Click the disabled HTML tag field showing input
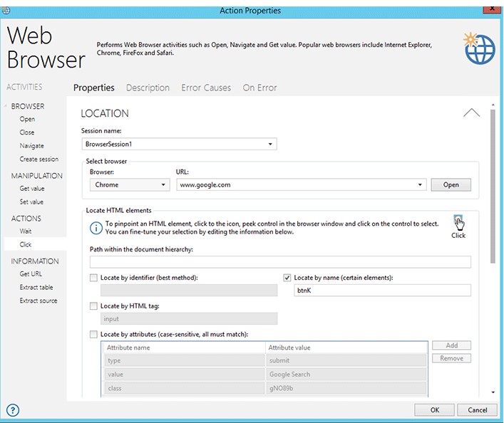Viewport: 504px width, 423px height. tap(189, 318)
